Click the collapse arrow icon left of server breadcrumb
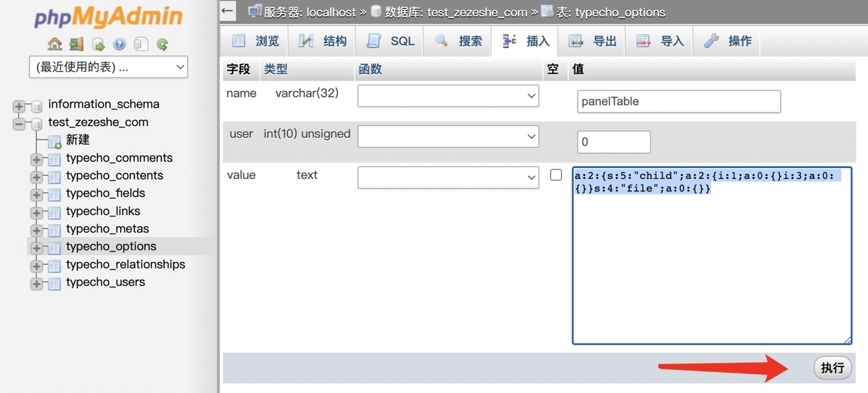The height and width of the screenshot is (393, 868). 229,11
